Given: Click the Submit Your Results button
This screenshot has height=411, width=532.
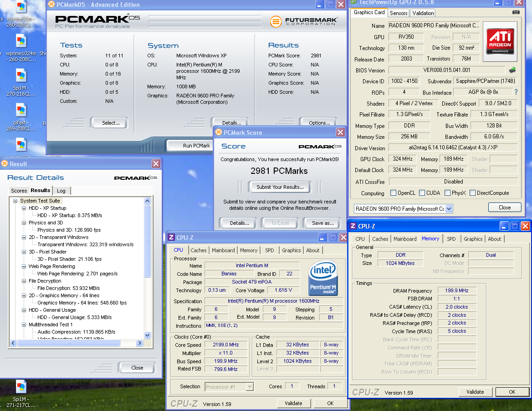Looking at the screenshot, I should point(280,187).
